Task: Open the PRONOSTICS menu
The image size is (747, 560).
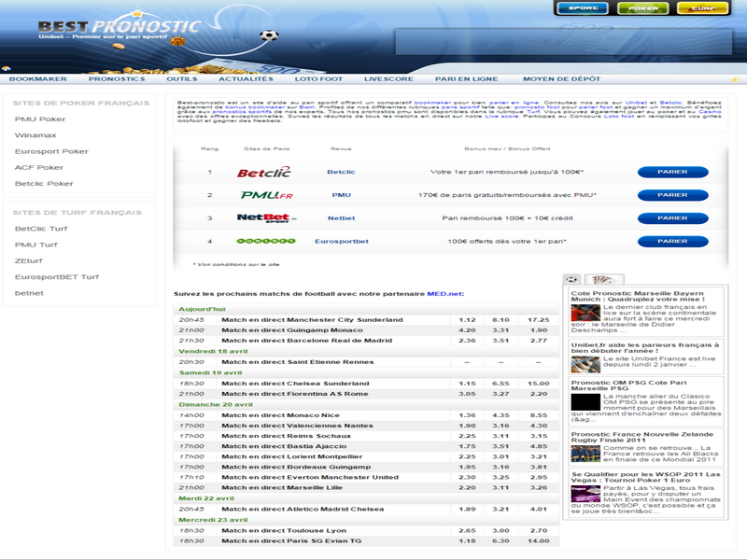Action: pyautogui.click(x=117, y=79)
